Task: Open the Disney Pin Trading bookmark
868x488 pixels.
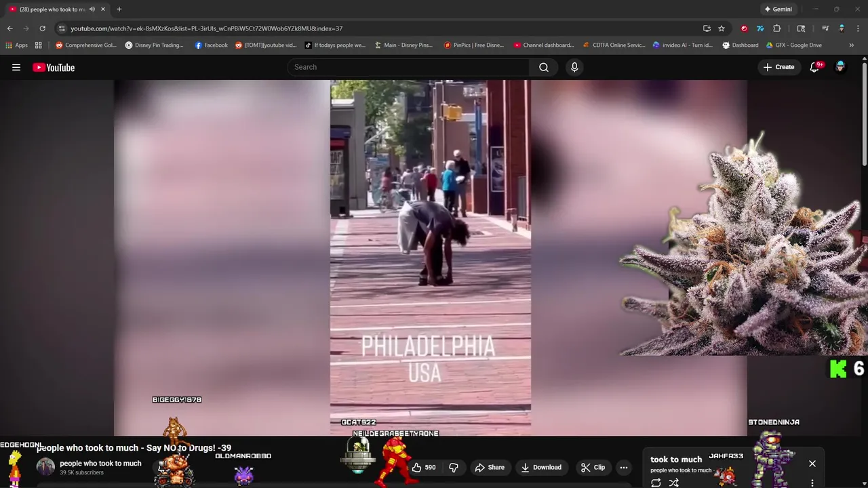Action: click(155, 45)
